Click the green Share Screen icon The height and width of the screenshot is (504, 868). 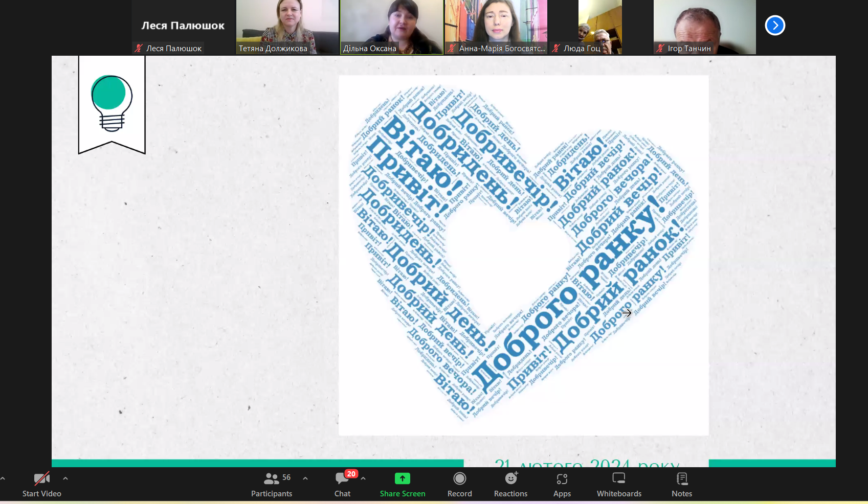coord(403,478)
